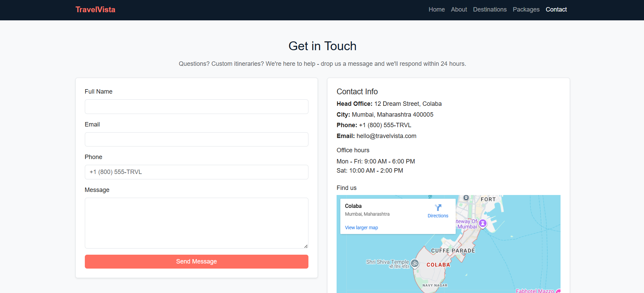Image resolution: width=644 pixels, height=293 pixels.
Task: Select the Contact nav link
Action: point(556,9)
